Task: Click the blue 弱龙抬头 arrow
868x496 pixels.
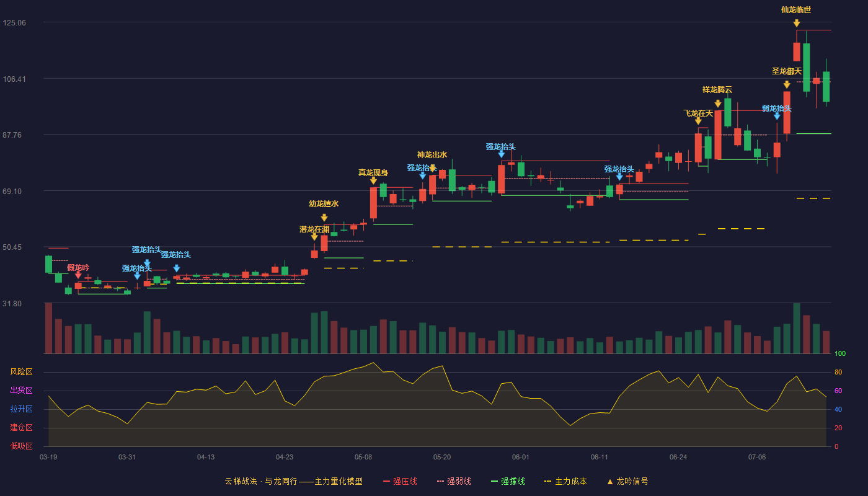Action: (x=777, y=116)
